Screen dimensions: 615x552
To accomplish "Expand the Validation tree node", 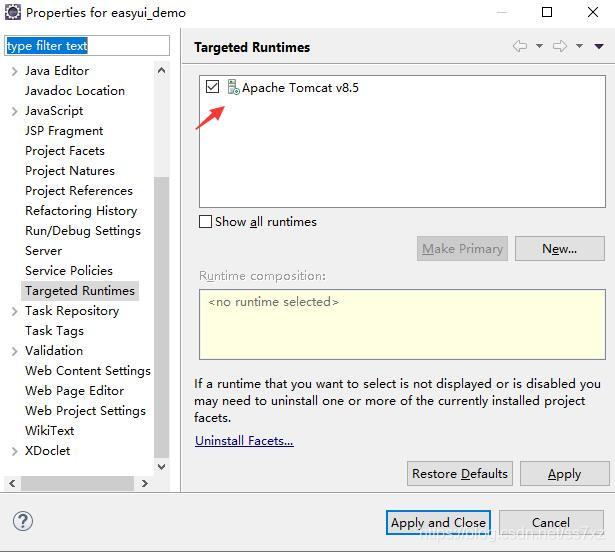I will pyautogui.click(x=15, y=351).
